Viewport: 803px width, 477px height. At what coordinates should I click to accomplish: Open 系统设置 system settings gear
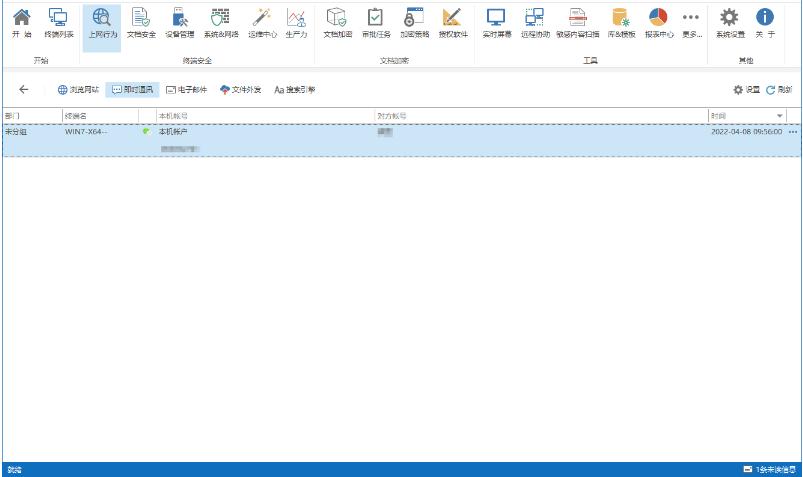click(x=730, y=23)
